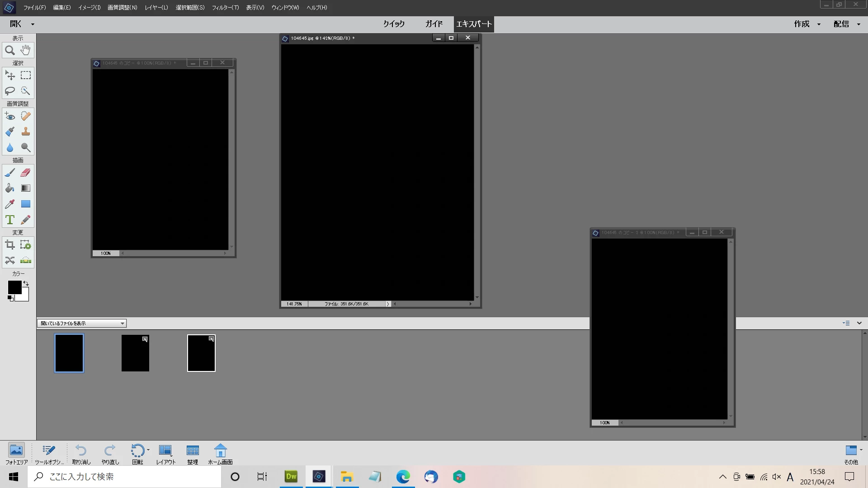Swap foreground and background colors
This screenshot has width=868, height=488.
tap(26, 283)
